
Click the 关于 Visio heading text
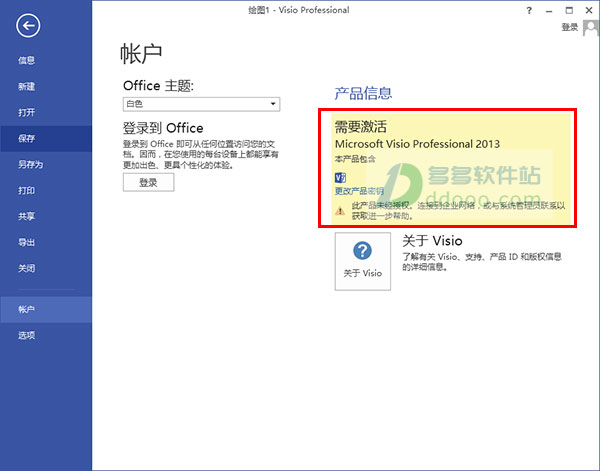pyautogui.click(x=432, y=241)
